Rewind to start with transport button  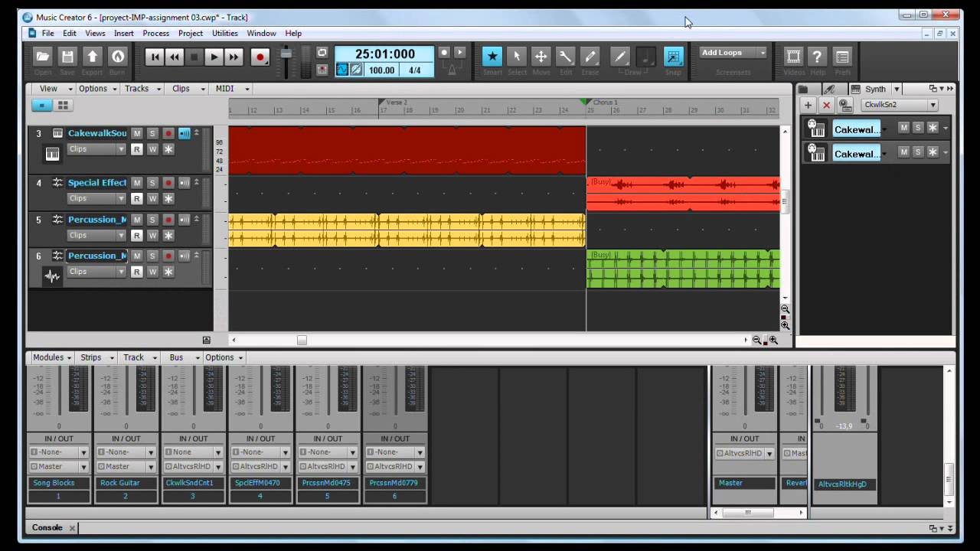[x=155, y=57]
